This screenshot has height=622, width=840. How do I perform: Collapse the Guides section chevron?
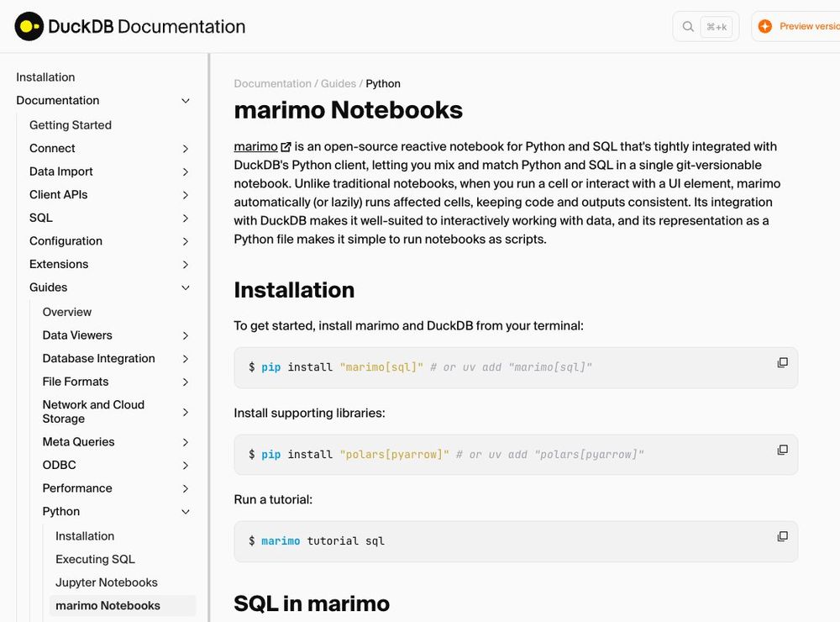(186, 287)
